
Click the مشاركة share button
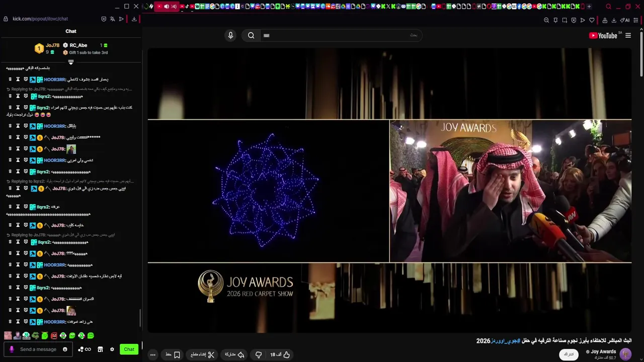pos(234,355)
